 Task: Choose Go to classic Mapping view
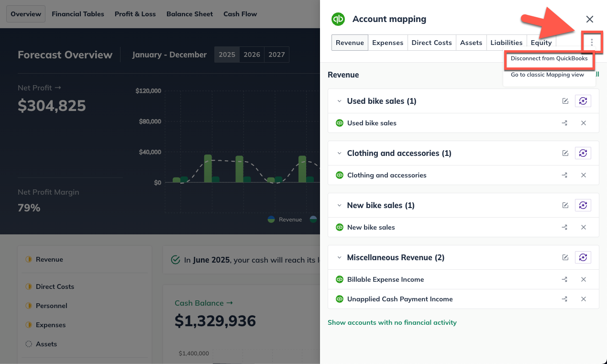[x=547, y=75]
